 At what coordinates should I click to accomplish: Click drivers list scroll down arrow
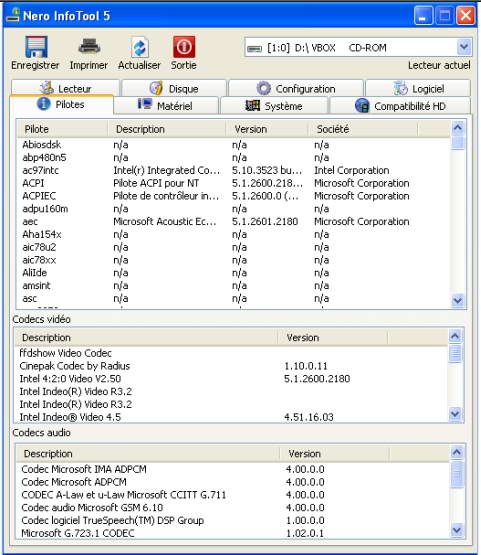[458, 301]
